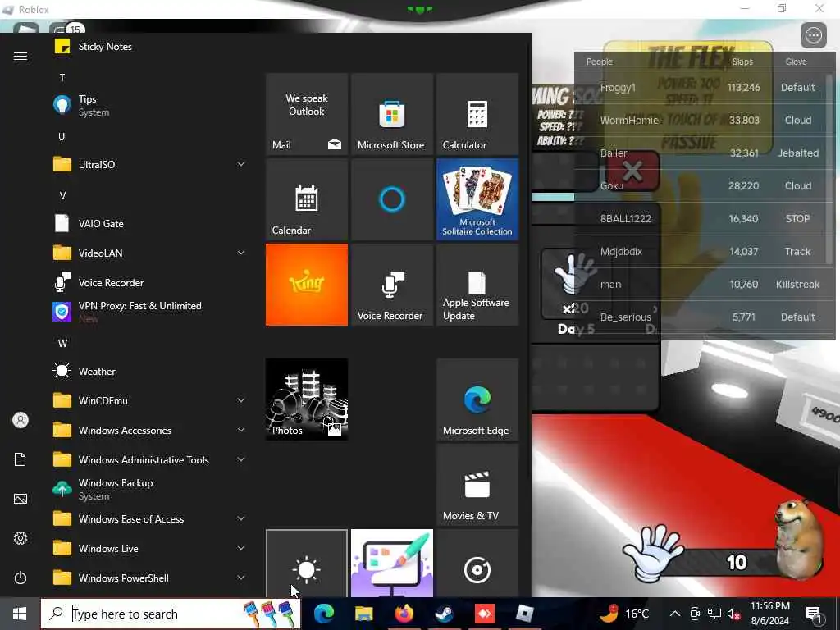
Task: Open the clock showing 11:56 PM
Action: pyautogui.click(x=769, y=614)
